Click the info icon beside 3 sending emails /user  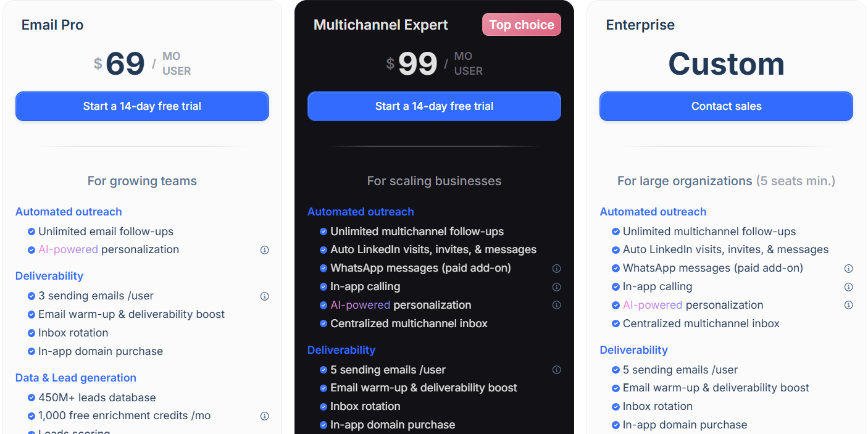[265, 296]
